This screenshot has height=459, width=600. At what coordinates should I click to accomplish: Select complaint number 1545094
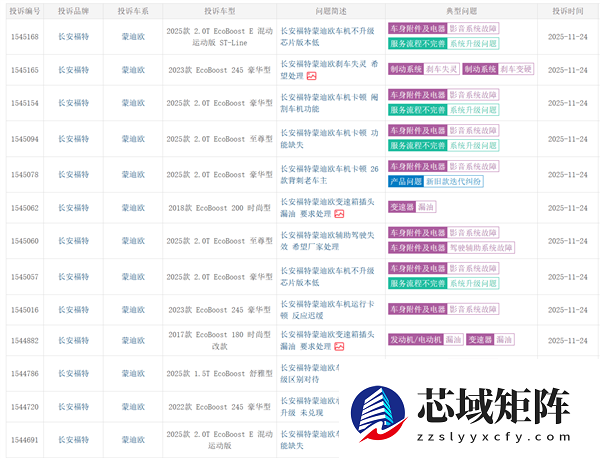coord(25,139)
